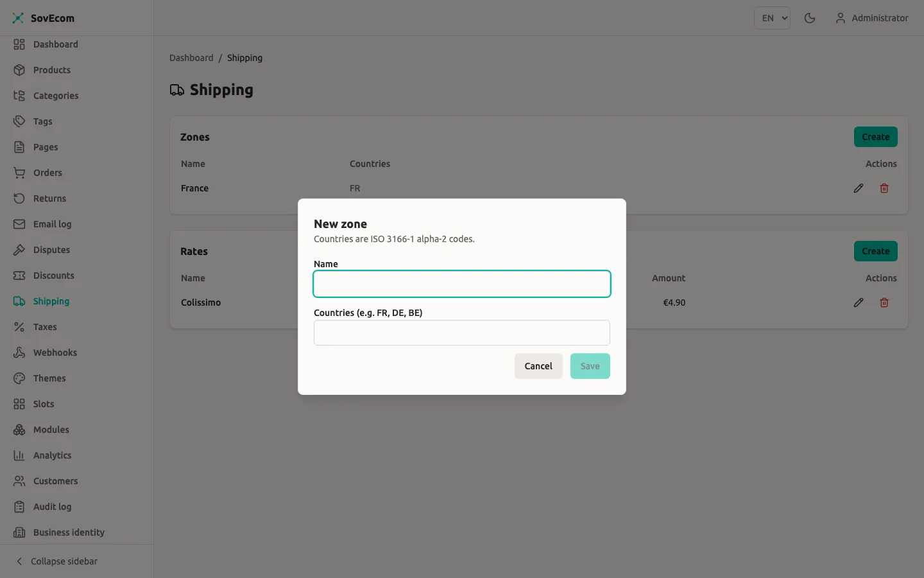924x578 pixels.
Task: Click the Shipping truck icon in sidebar
Action: point(19,301)
